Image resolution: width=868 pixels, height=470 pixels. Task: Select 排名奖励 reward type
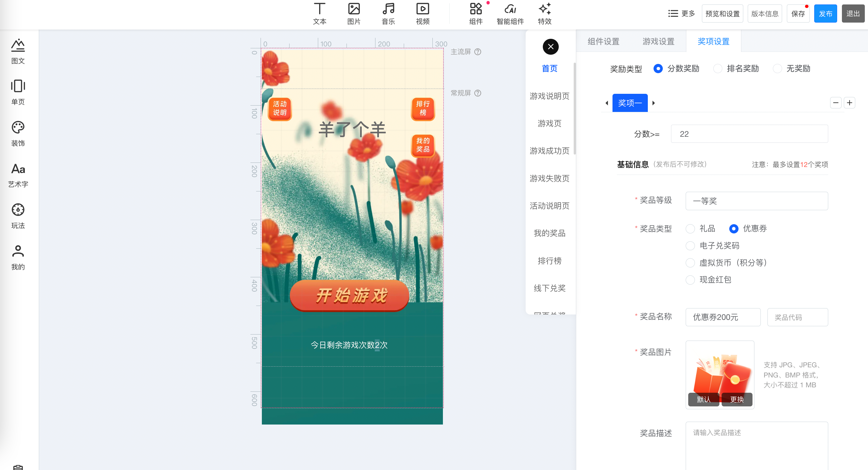tap(717, 69)
